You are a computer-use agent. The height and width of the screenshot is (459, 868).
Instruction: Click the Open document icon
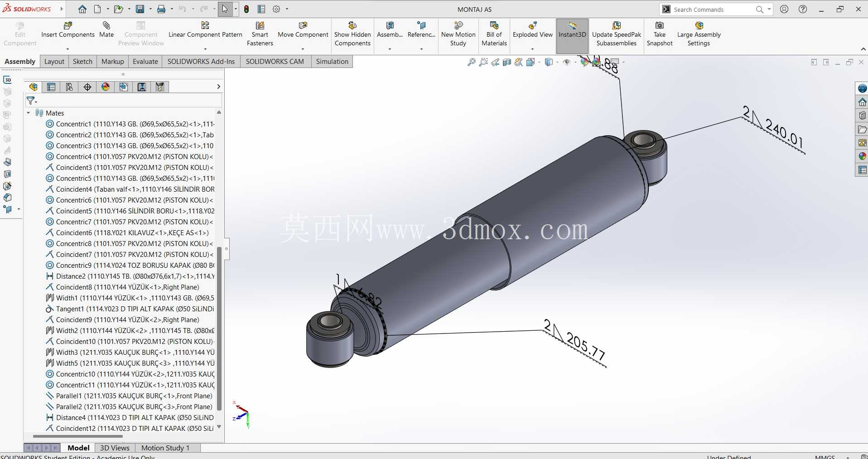[x=118, y=9]
